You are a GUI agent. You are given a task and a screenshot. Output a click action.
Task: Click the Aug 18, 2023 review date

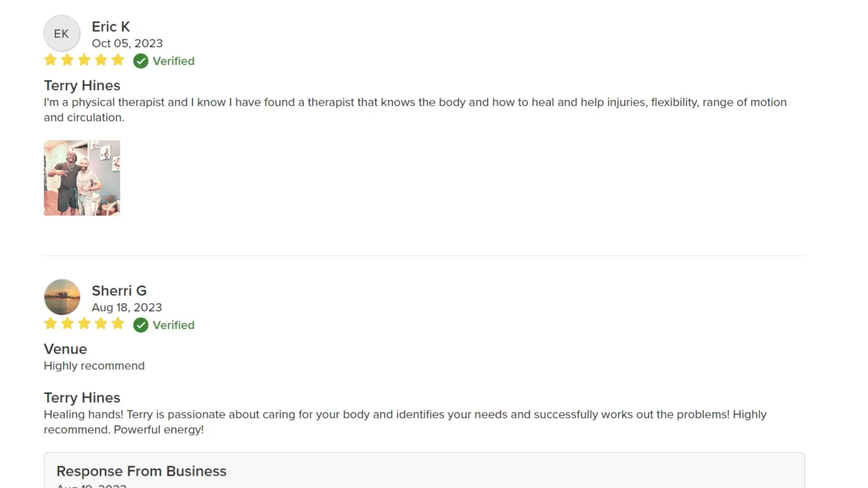[127, 307]
